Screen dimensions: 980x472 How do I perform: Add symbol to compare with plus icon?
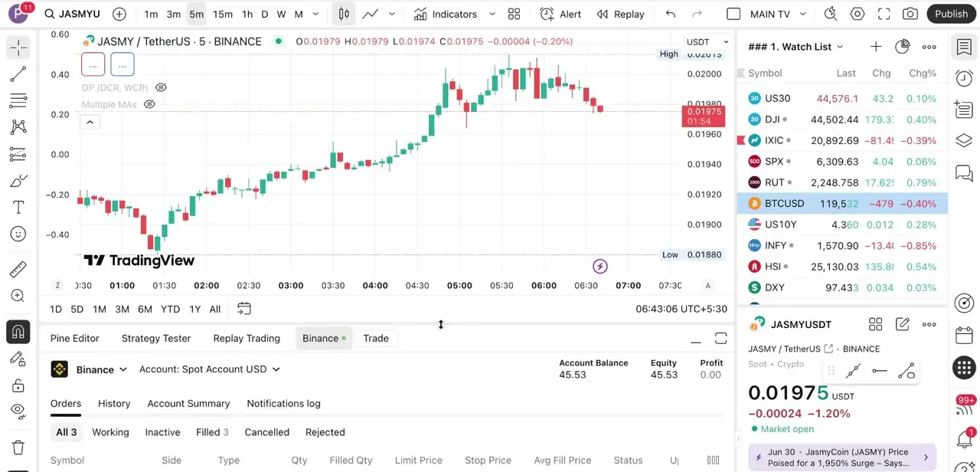click(x=119, y=14)
